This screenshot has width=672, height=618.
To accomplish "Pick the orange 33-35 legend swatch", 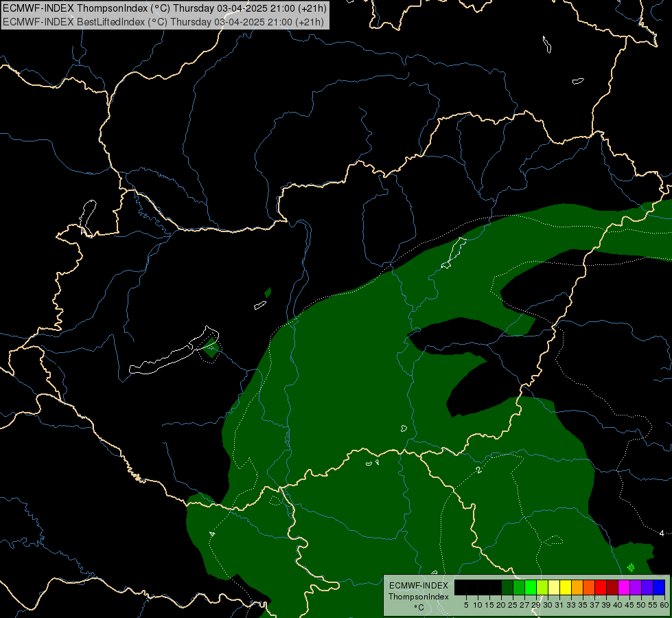I will pyautogui.click(x=577, y=588).
